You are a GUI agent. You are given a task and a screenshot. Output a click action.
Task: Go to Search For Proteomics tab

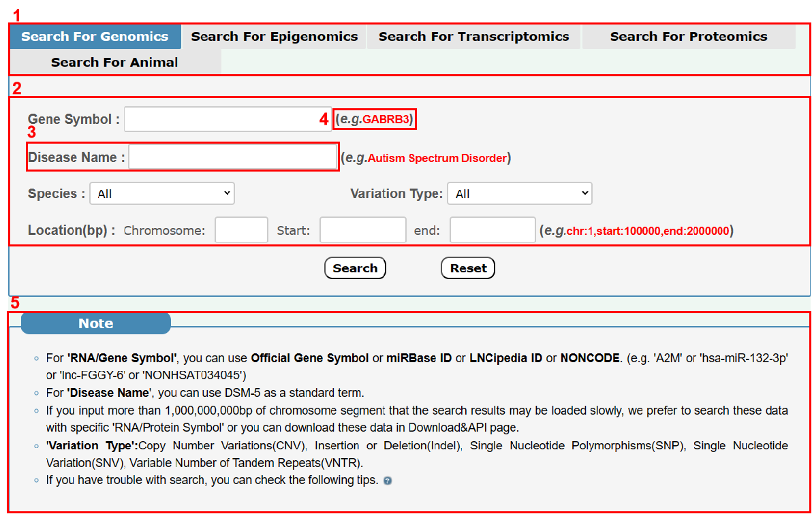[x=688, y=37]
